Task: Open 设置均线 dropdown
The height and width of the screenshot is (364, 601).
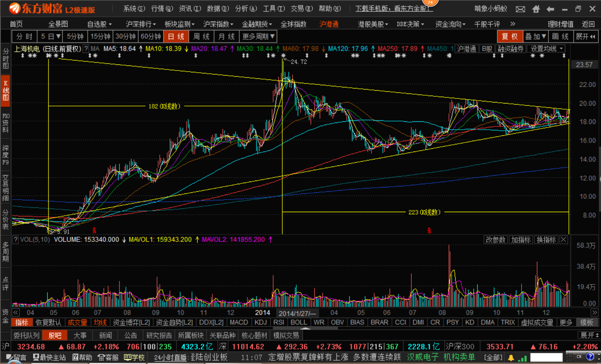Action: 547,49
